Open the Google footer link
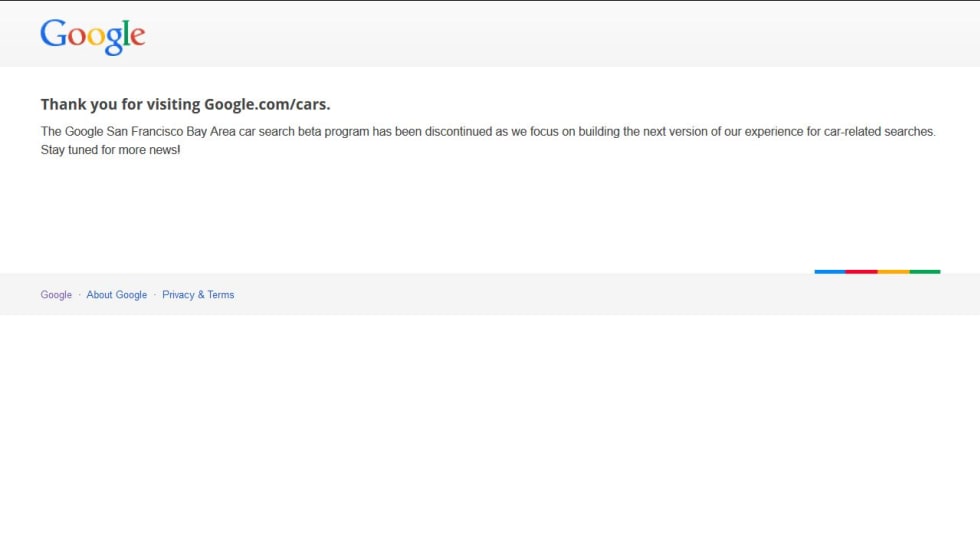 tap(56, 295)
